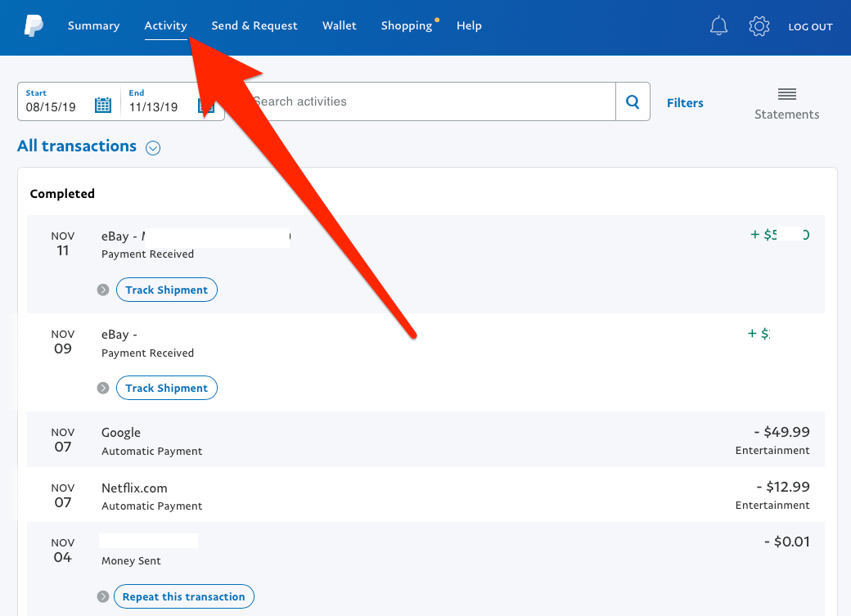Screen dimensions: 851x616
Task: Click the PayPal logo
Action: click(x=34, y=25)
